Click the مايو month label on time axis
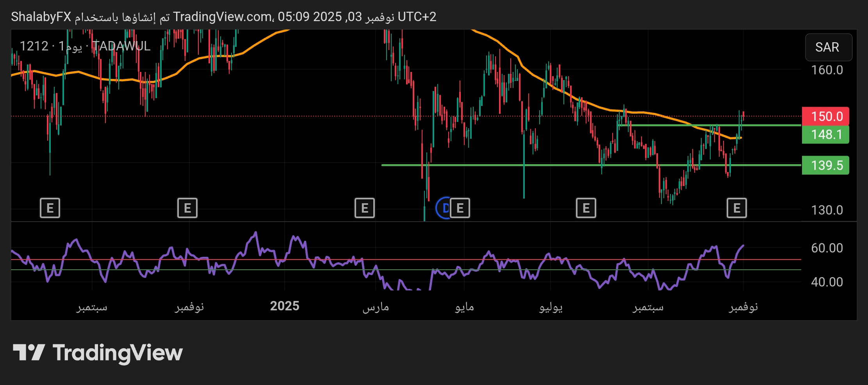 point(464,307)
